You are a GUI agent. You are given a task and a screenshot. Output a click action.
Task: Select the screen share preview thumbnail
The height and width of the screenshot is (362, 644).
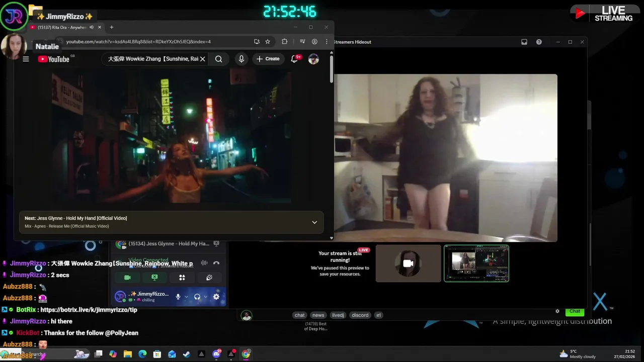(476, 263)
